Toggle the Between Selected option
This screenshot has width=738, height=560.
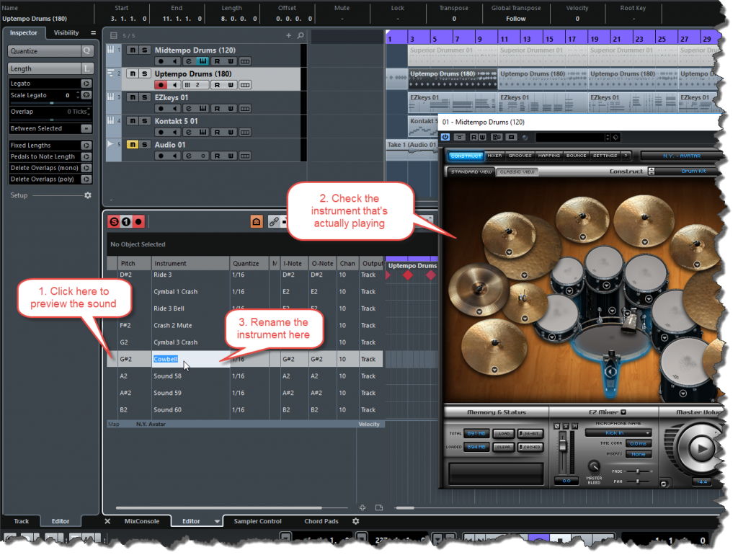(86, 128)
